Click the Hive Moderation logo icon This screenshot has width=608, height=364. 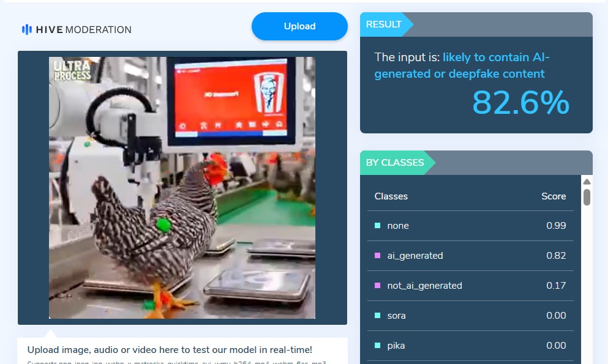pyautogui.click(x=26, y=29)
